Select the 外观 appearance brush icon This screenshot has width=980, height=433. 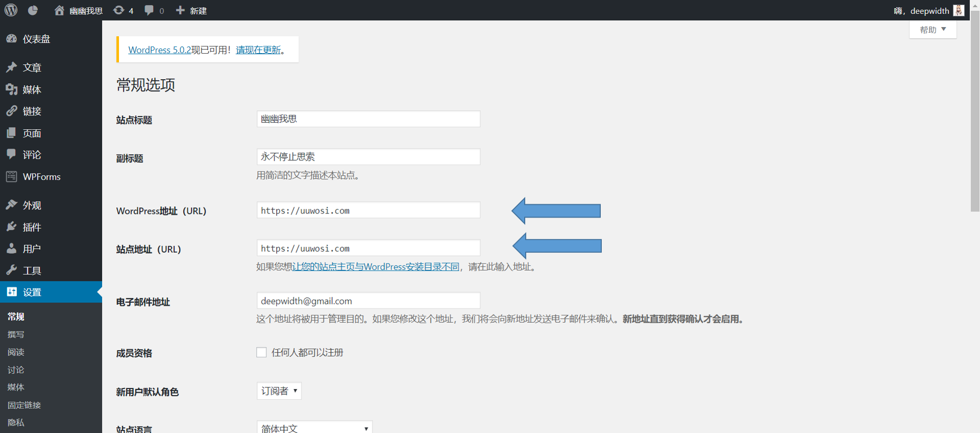tap(11, 205)
